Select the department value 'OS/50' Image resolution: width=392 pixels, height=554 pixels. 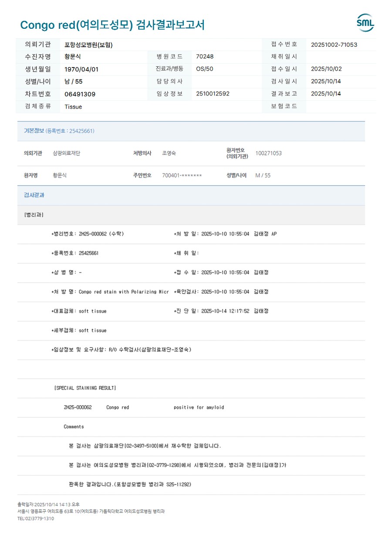tap(205, 69)
